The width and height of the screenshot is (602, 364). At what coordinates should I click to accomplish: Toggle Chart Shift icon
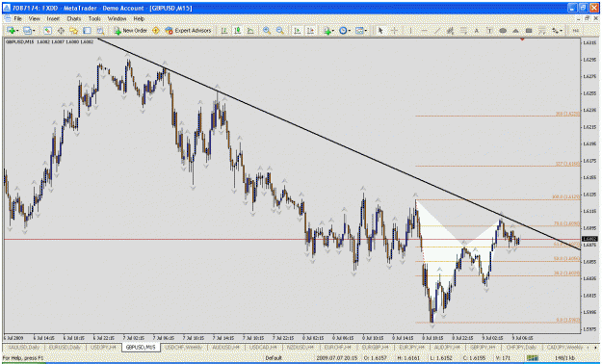pos(310,31)
